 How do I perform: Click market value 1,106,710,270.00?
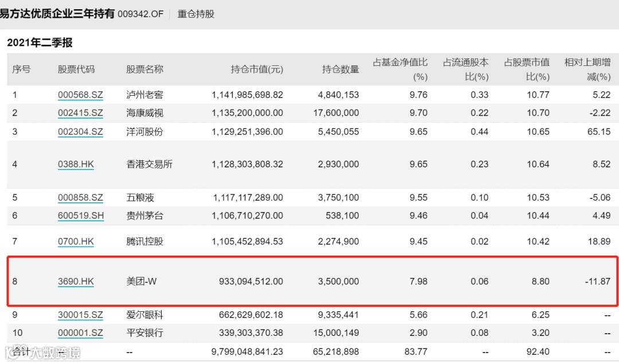[x=248, y=216]
